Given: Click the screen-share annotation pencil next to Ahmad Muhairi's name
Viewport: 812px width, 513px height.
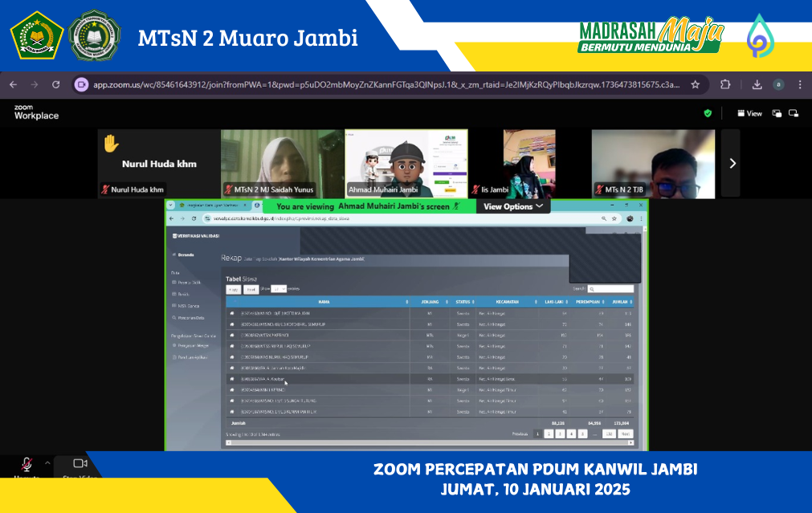Looking at the screenshot, I should click(x=456, y=206).
